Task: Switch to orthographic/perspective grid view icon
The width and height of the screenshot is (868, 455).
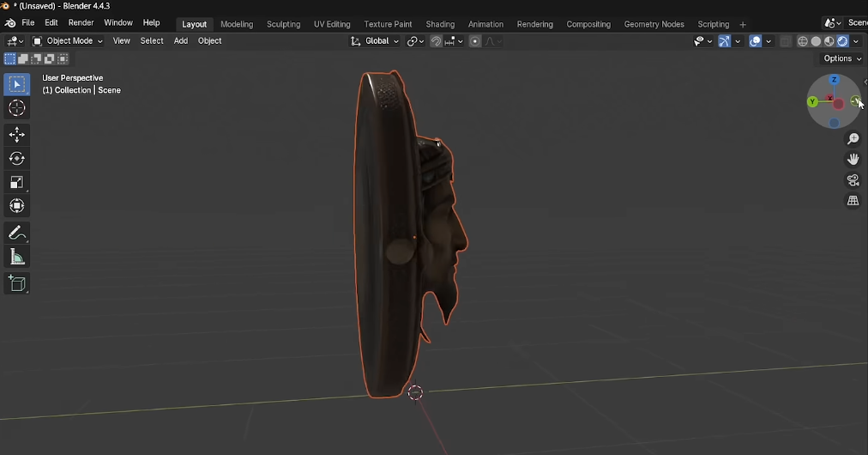Action: (853, 201)
